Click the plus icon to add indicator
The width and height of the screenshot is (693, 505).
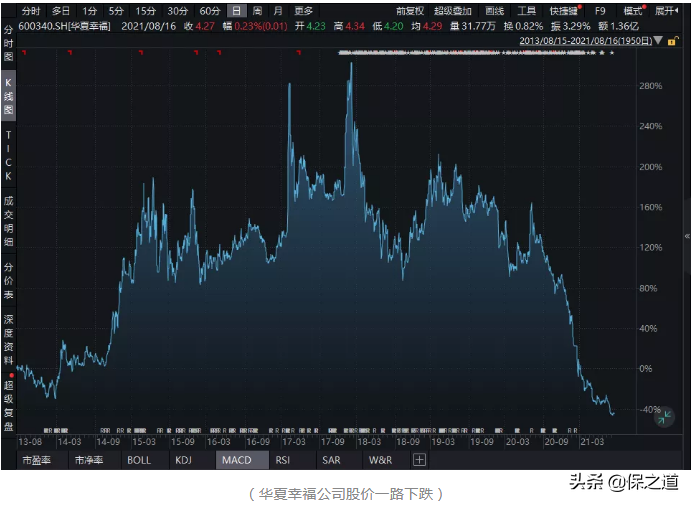pyautogui.click(x=419, y=460)
